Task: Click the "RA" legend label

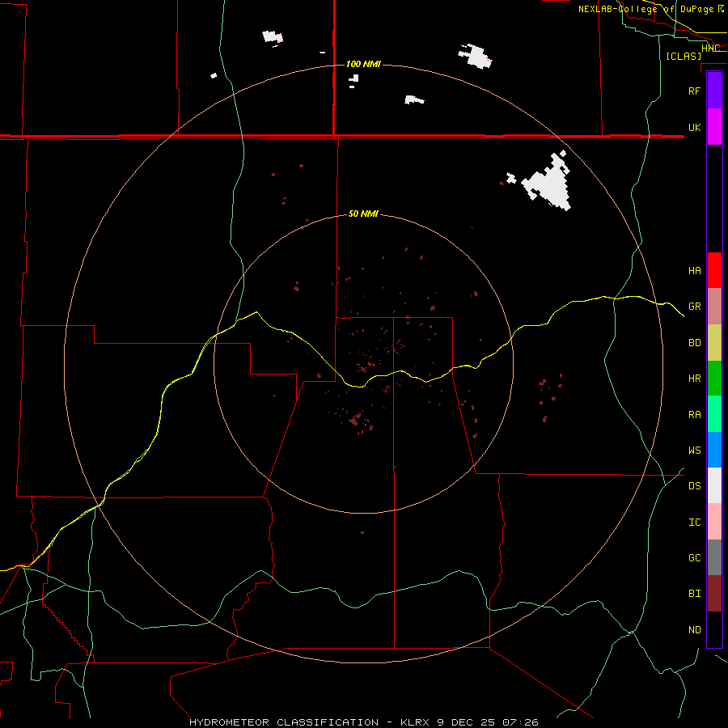Action: point(694,415)
